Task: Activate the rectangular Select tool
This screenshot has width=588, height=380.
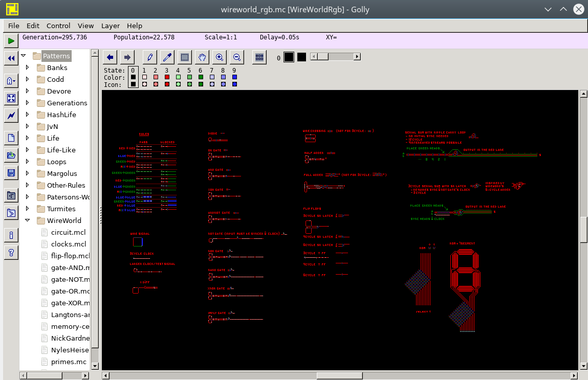Action: pos(185,57)
